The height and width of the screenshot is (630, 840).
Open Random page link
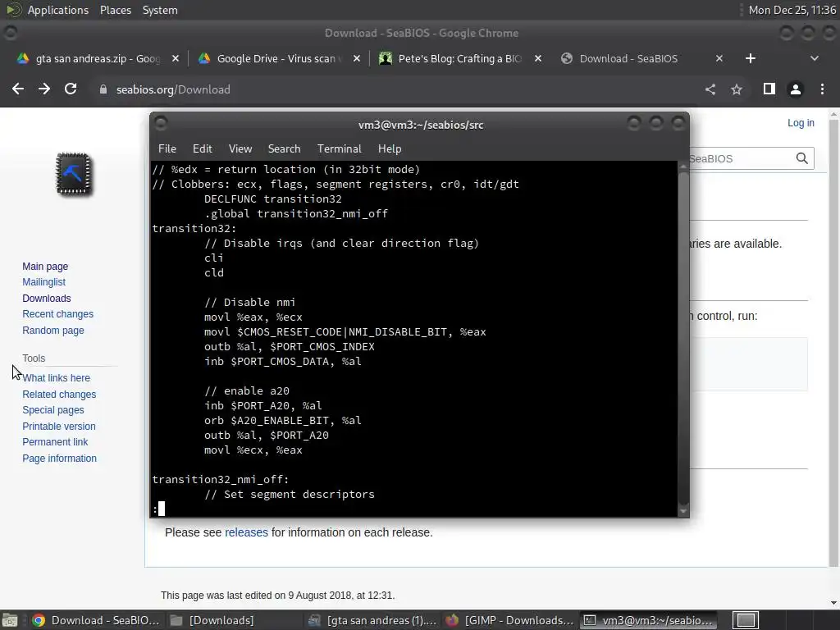(x=53, y=330)
